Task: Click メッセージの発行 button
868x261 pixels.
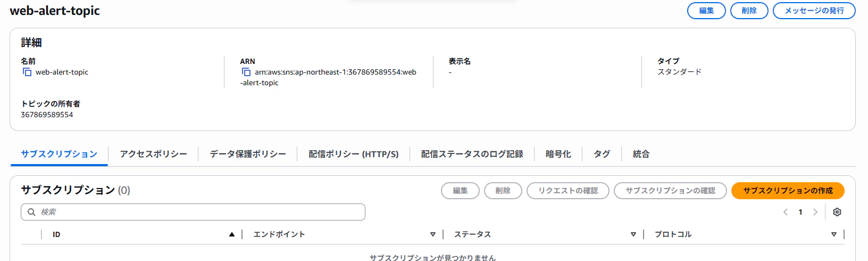Action: (814, 11)
